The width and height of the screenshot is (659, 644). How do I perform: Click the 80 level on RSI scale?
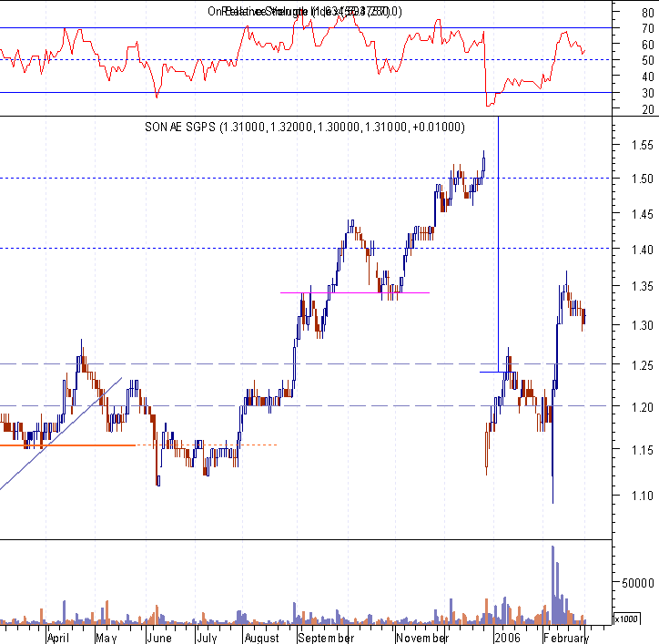point(648,13)
